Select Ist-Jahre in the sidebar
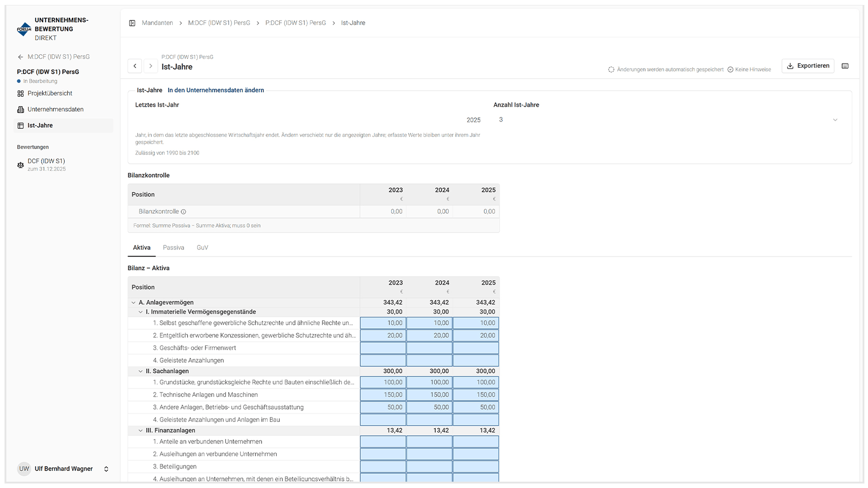Screen dimensions: 868x488 (63, 126)
